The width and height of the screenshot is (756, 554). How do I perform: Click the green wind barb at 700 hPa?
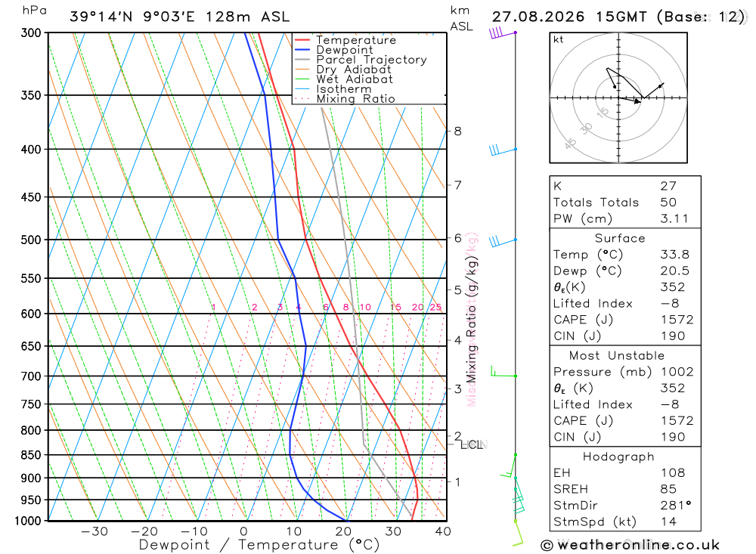(503, 372)
